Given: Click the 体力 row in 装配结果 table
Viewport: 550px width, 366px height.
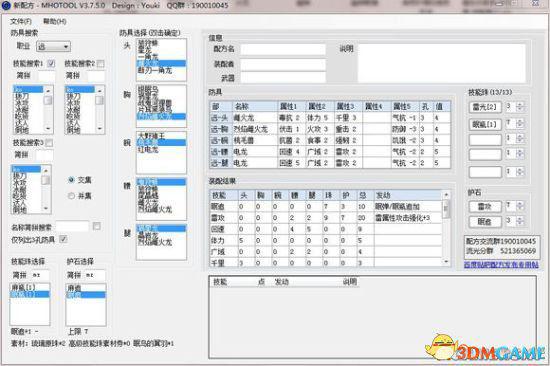Looking at the screenshot, I should [326, 240].
